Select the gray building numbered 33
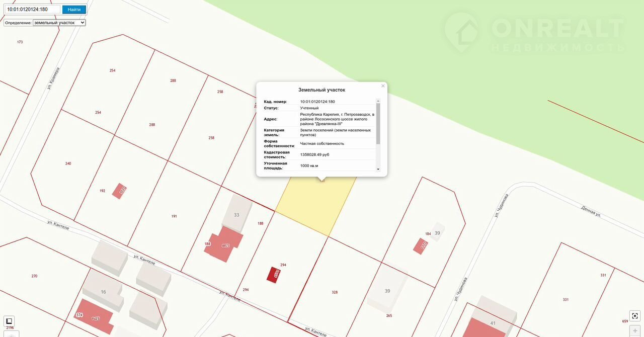Image resolution: width=644 pixels, height=337 pixels. tap(236, 211)
